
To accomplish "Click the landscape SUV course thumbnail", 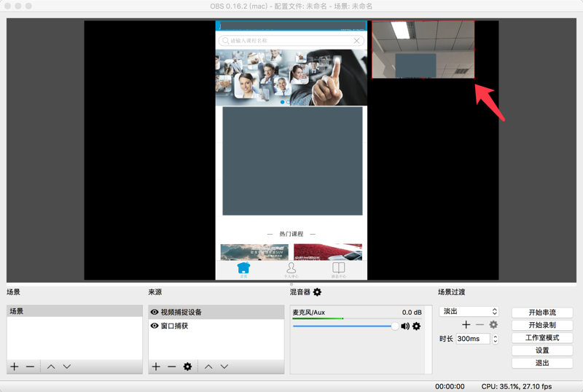I will [x=254, y=252].
